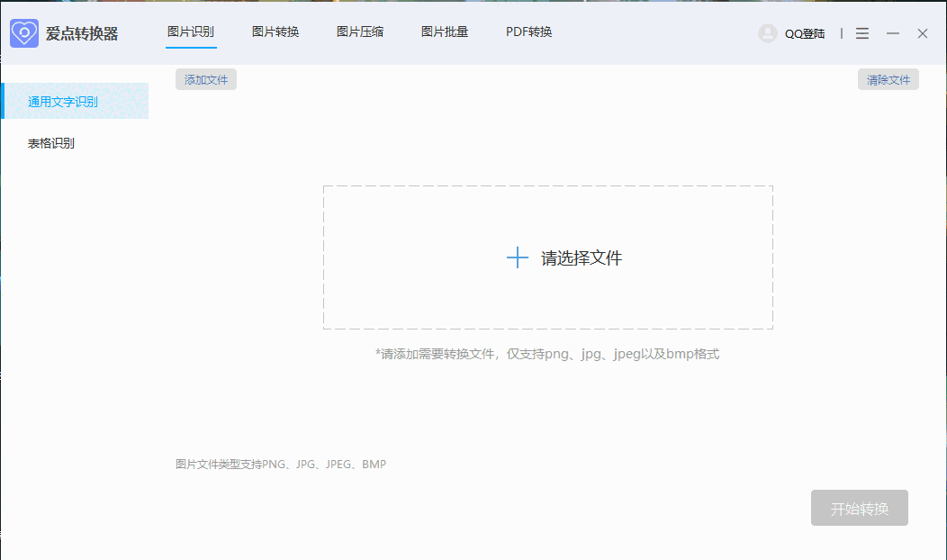Choose 表格识别 in the sidebar

pyautogui.click(x=51, y=143)
